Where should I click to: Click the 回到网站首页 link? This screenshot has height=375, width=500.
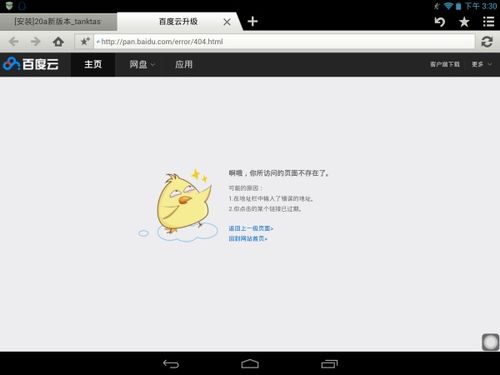click(x=248, y=238)
